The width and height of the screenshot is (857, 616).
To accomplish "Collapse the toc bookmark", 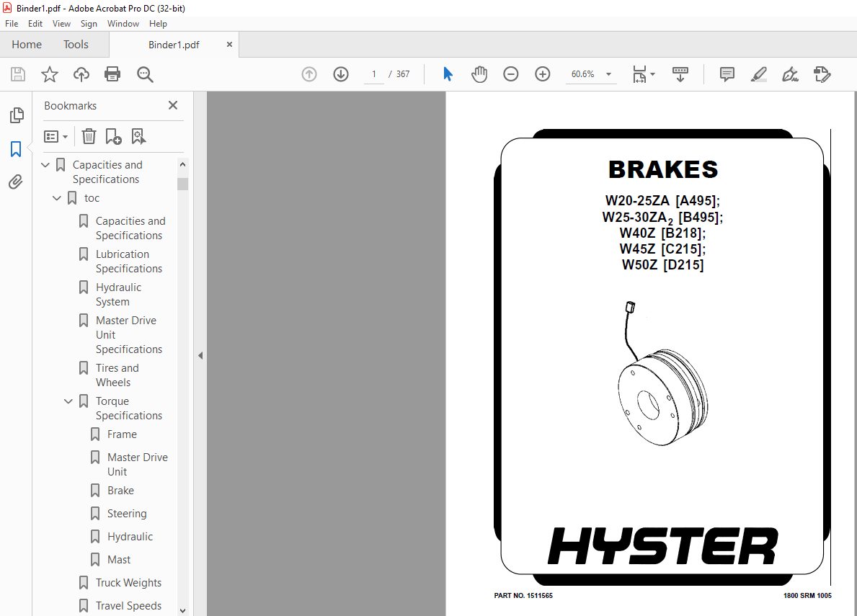I will (57, 198).
